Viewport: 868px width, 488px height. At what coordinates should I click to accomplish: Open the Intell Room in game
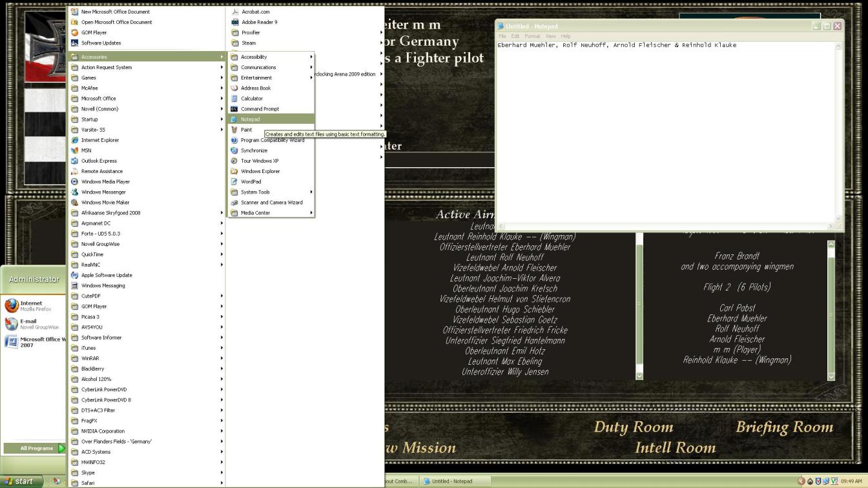[x=676, y=447]
